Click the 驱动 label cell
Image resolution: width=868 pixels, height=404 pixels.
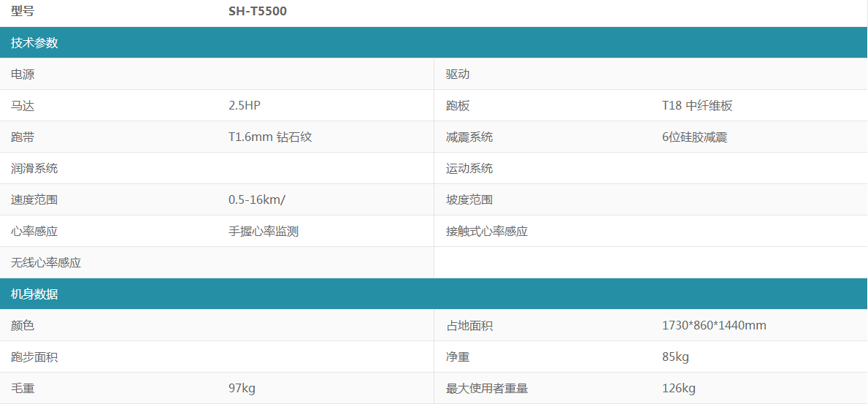click(x=458, y=75)
